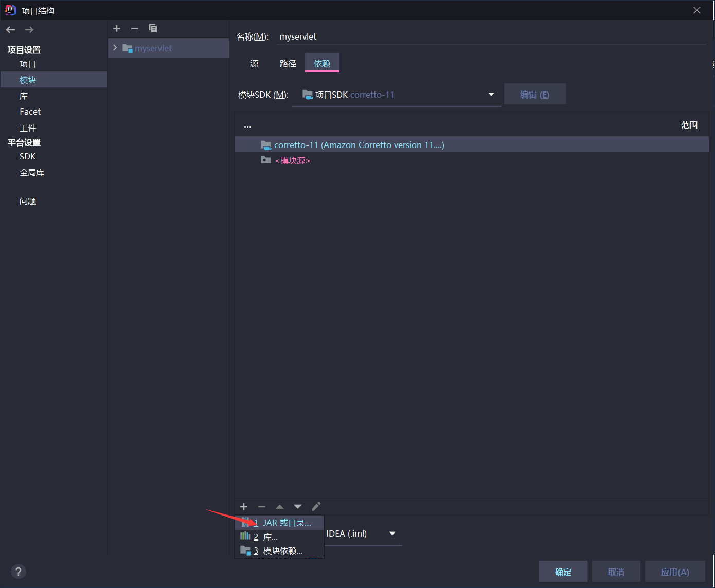Click the 范围 column header
Screen dimensions: 715x588
click(x=689, y=125)
